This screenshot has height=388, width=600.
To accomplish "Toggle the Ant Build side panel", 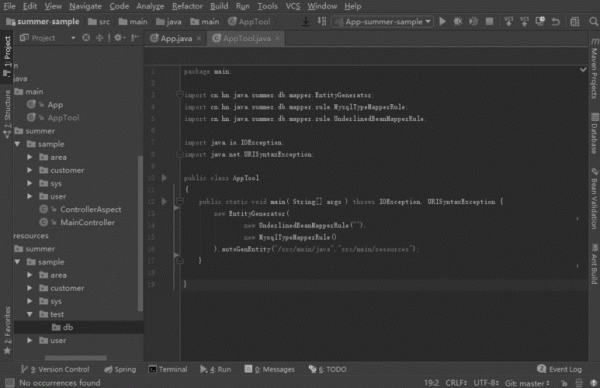I will click(x=594, y=264).
